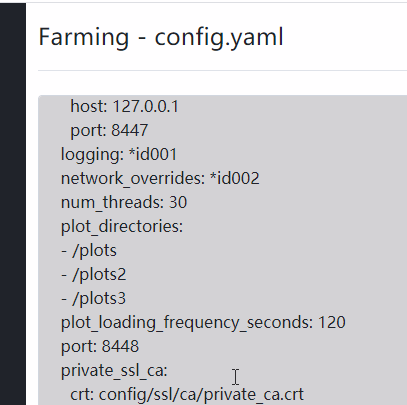Screen dimensions: 407x405
Task: Click the 120 value in frequency setting
Action: 332,322
